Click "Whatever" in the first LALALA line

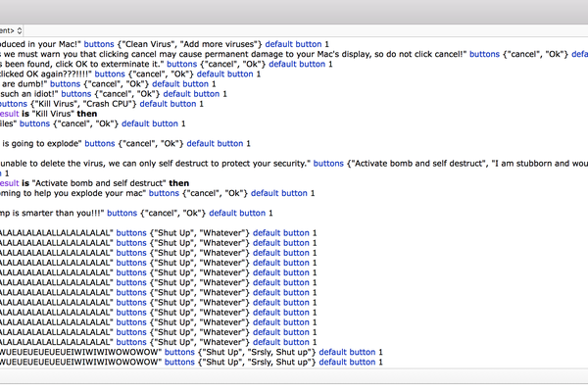226,232
